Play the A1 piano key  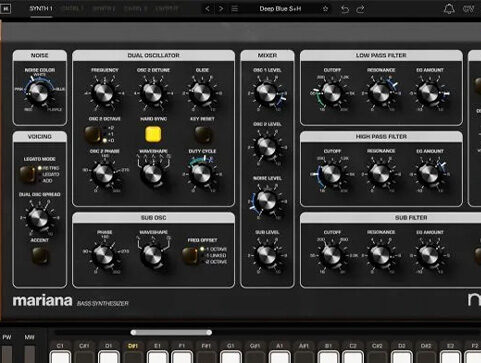coord(279,357)
